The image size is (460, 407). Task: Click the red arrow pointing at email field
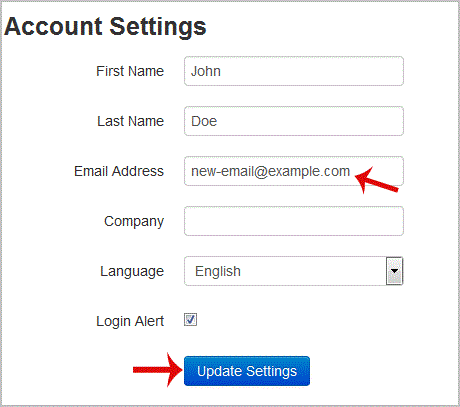point(377,180)
